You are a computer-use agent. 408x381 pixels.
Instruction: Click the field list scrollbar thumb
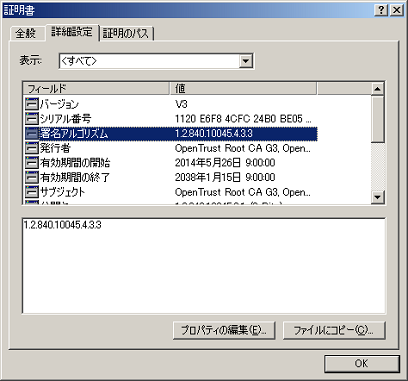377,119
